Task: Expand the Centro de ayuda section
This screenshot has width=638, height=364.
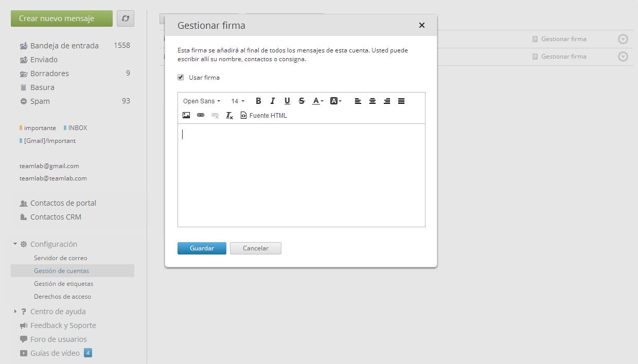Action: [15, 311]
